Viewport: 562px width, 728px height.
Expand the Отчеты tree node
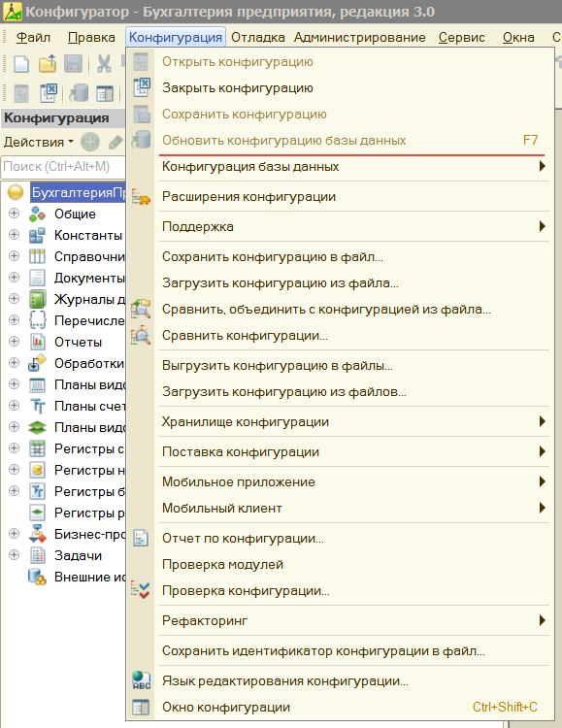pos(14,342)
